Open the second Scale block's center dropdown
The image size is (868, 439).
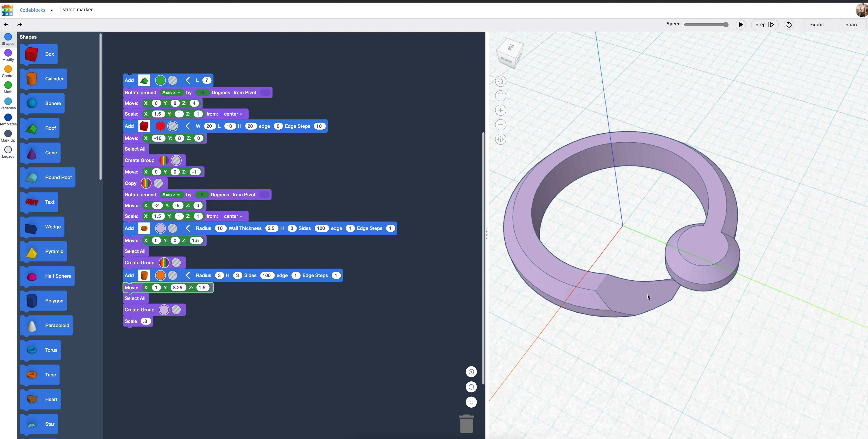coord(233,216)
